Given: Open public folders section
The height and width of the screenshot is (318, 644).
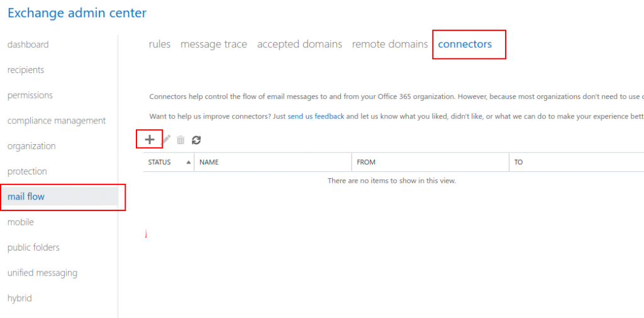Looking at the screenshot, I should (33, 247).
